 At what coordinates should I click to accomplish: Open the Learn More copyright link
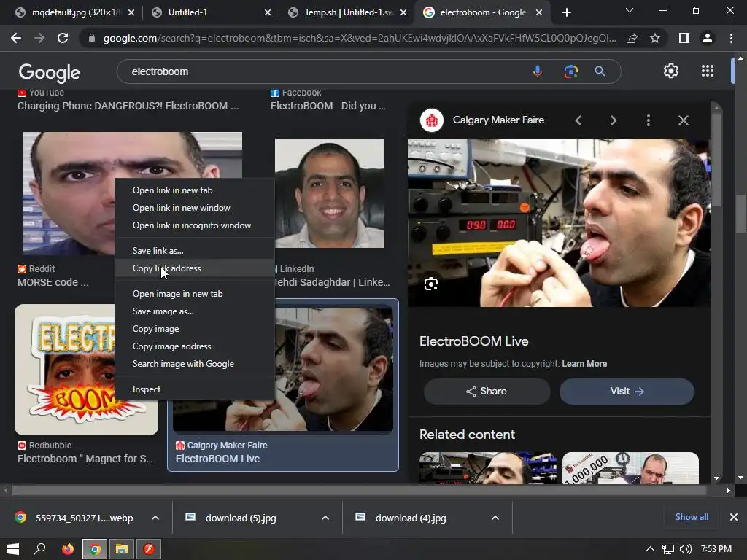[584, 364]
